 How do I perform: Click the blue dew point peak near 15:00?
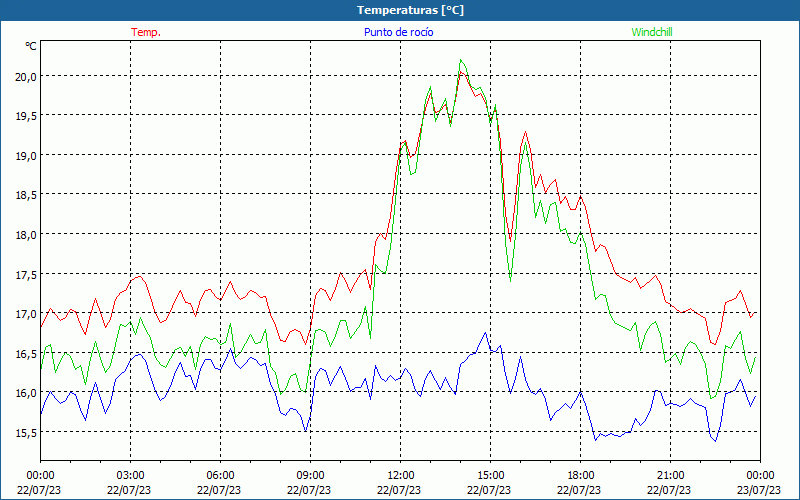[485, 332]
